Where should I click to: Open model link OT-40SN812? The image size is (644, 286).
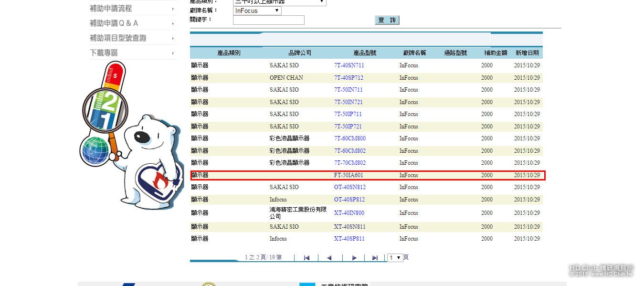tap(350, 187)
